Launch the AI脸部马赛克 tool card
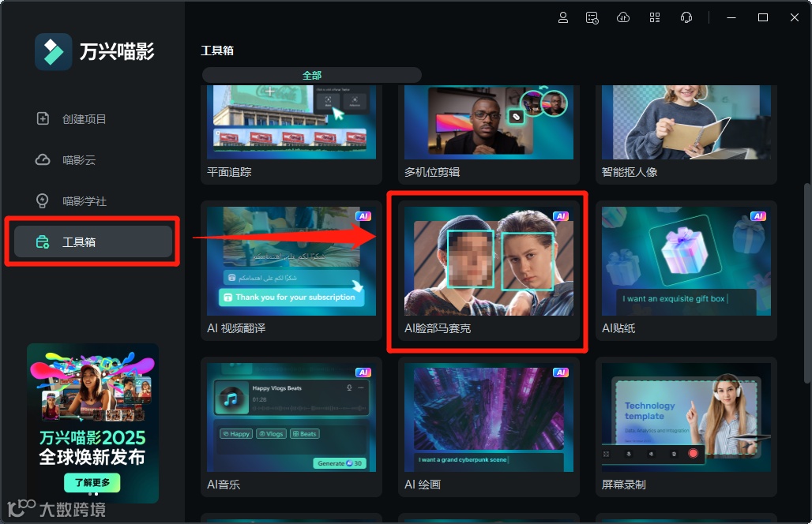 [488, 260]
